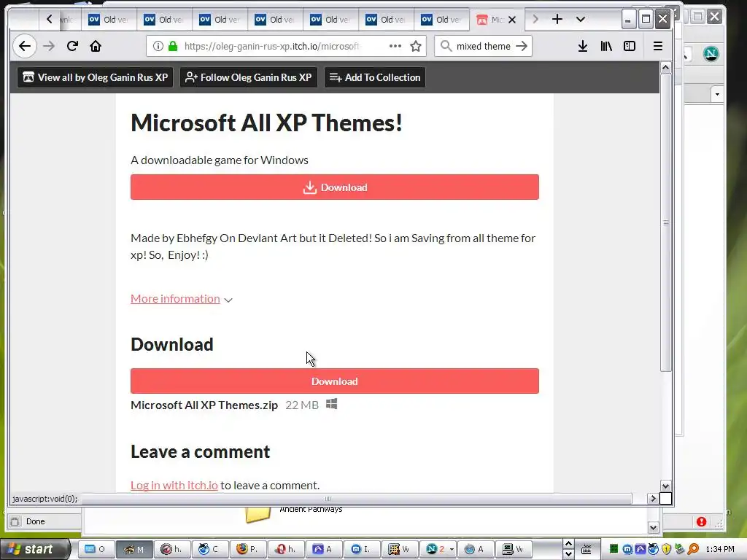Image resolution: width=747 pixels, height=560 pixels.
Task: Switch to the first Old ver tab
Action: (x=109, y=20)
